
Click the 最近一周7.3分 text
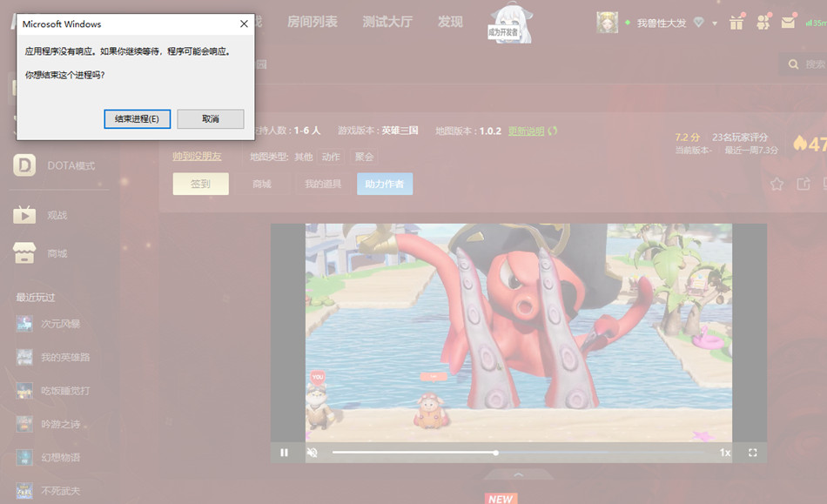tap(751, 151)
